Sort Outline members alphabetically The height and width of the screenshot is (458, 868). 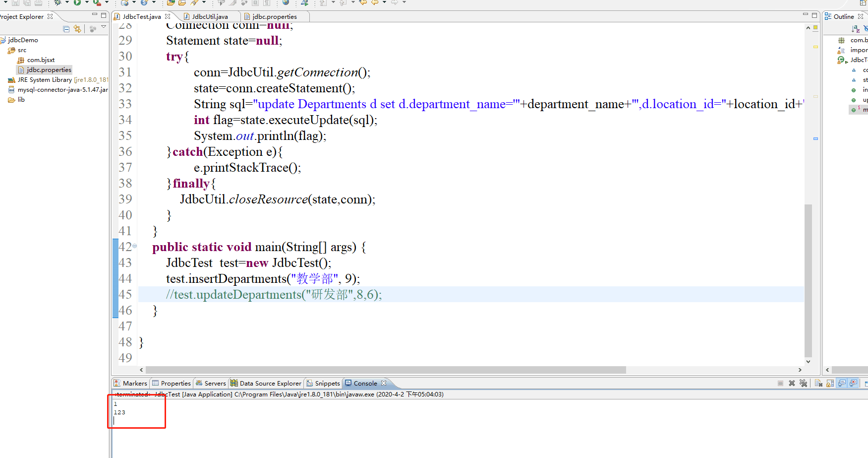[x=856, y=29]
